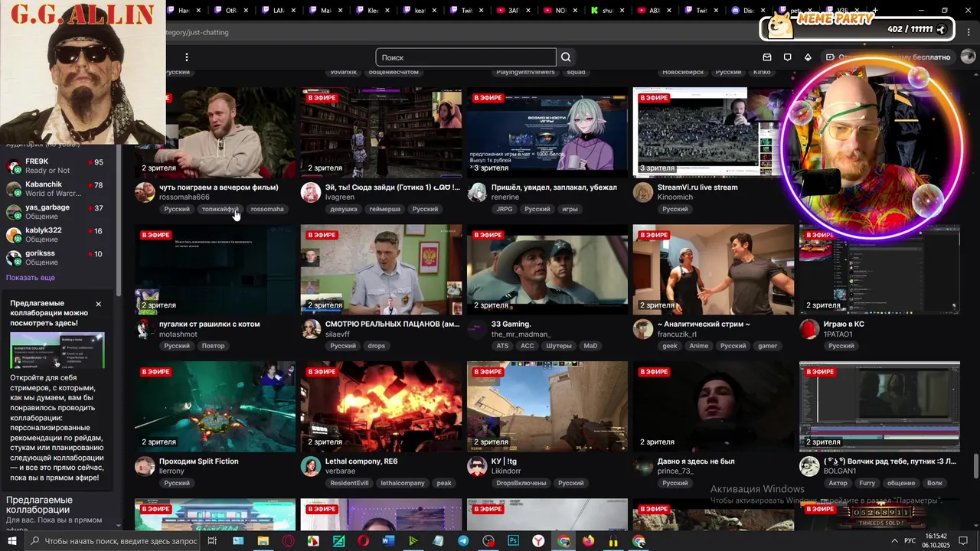The width and height of the screenshot is (980, 551).
Task: Open Firefox from the taskbar
Action: click(588, 541)
